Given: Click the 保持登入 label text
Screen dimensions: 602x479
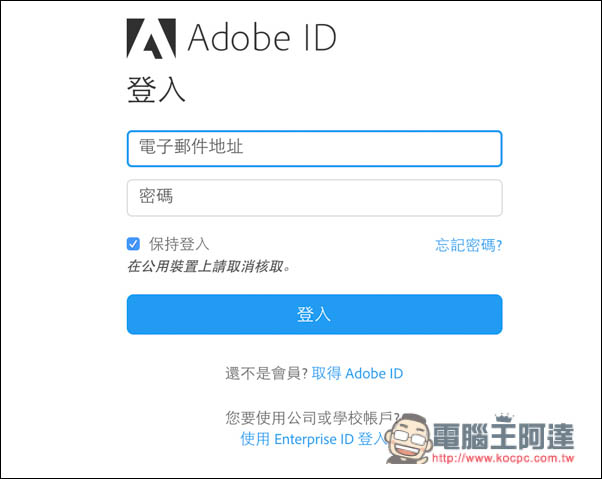Looking at the screenshot, I should (x=179, y=244).
